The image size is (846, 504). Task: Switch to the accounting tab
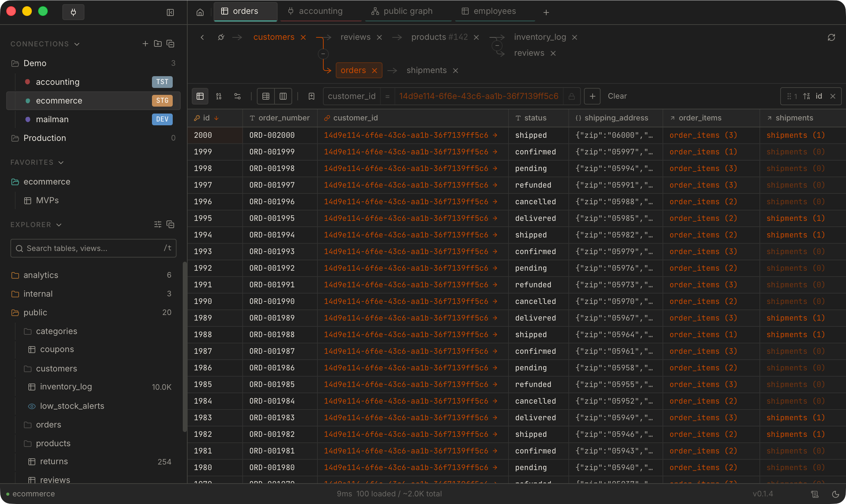[321, 11]
